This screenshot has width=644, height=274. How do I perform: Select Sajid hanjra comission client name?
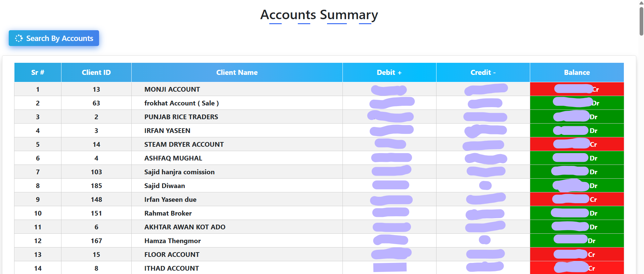[x=179, y=172]
